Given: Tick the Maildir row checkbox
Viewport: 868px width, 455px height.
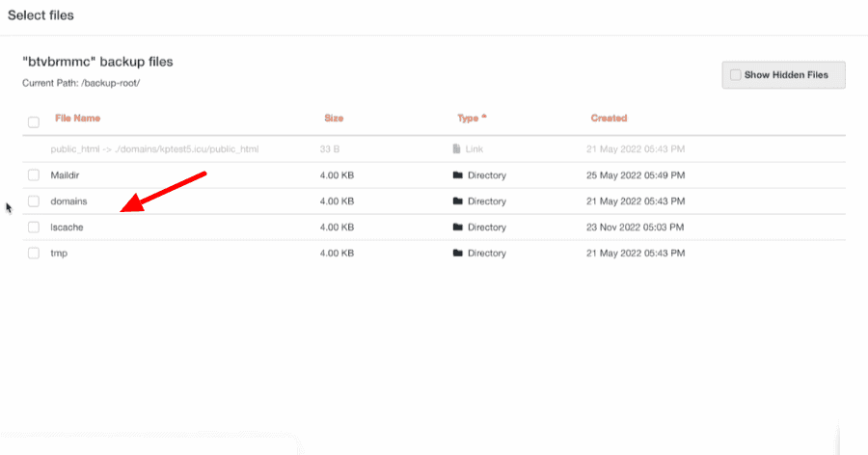Looking at the screenshot, I should click(x=34, y=175).
